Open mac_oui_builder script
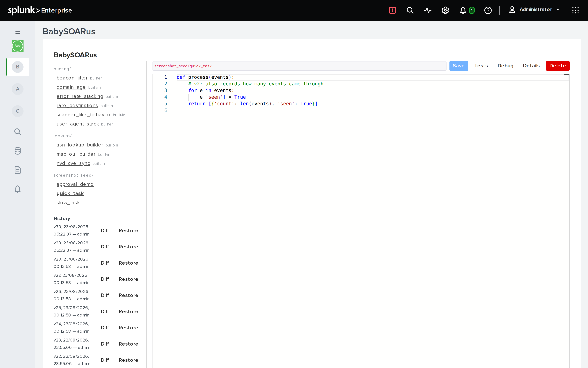Image resolution: width=588 pixels, height=368 pixels. pyautogui.click(x=76, y=154)
